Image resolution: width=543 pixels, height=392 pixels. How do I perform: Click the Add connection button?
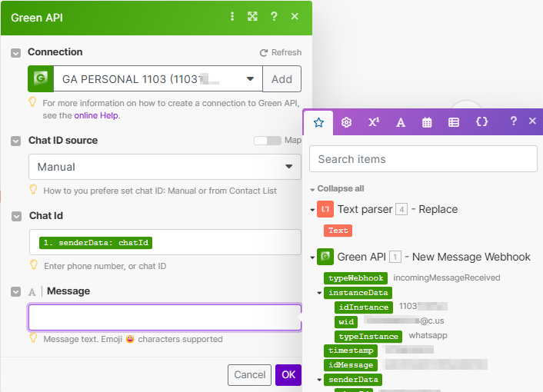click(281, 79)
